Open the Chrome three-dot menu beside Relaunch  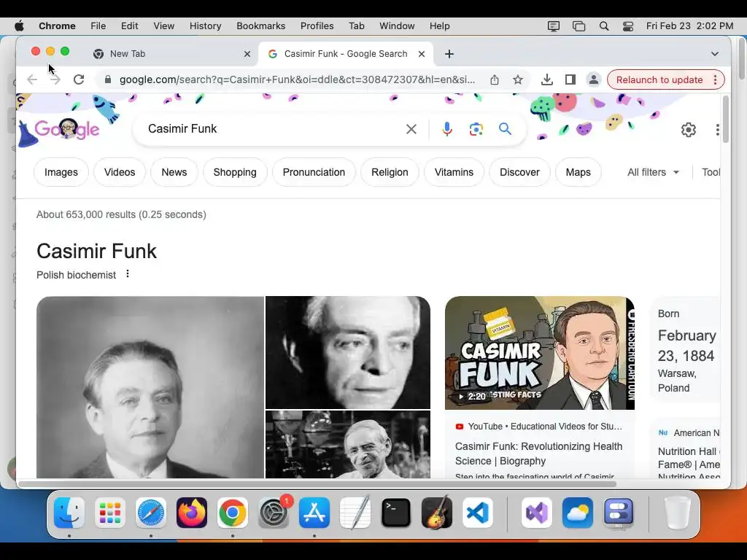tap(715, 79)
